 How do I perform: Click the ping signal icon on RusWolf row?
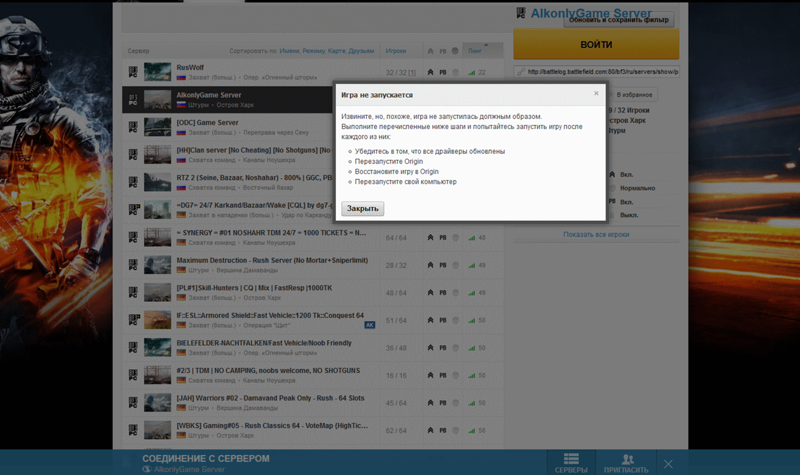coord(471,72)
